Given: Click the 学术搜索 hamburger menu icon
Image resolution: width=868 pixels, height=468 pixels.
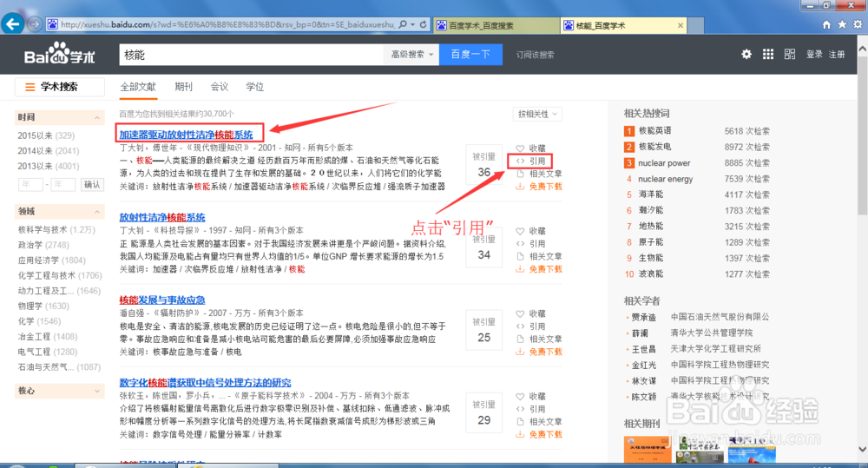Looking at the screenshot, I should click(x=30, y=87).
